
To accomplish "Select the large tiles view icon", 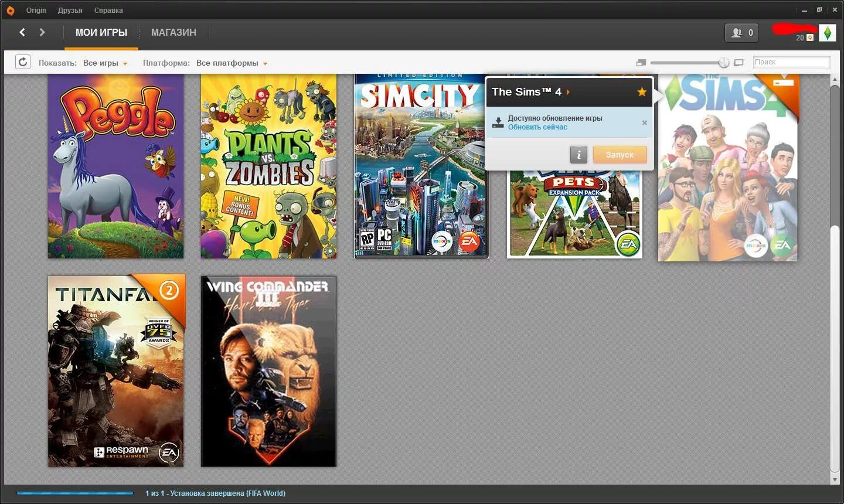I will point(738,63).
